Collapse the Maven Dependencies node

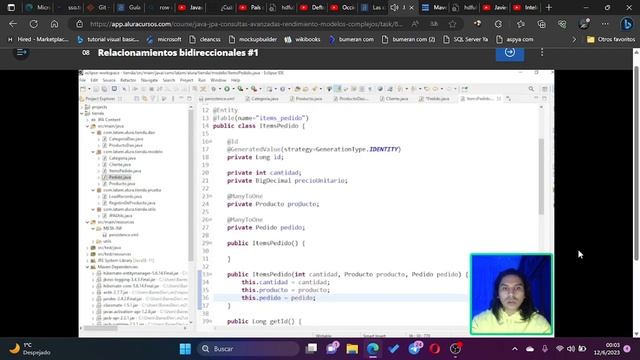87,267
